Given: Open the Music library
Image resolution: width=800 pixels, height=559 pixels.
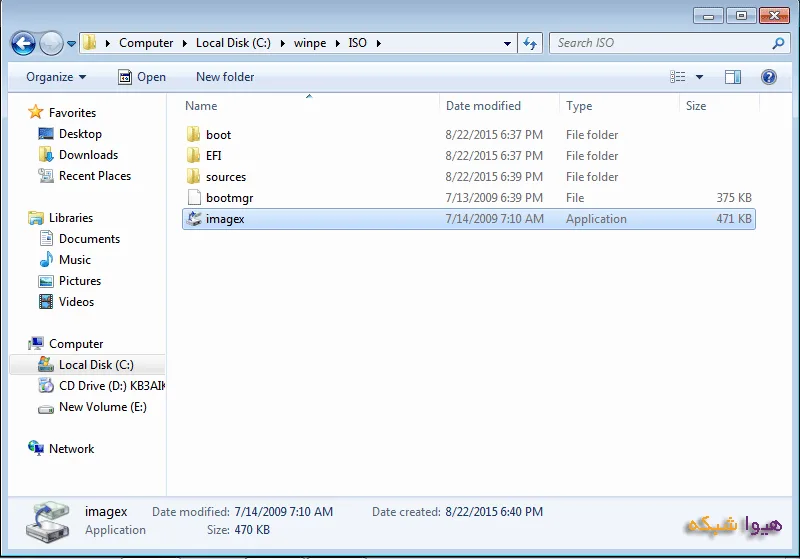Looking at the screenshot, I should (74, 260).
